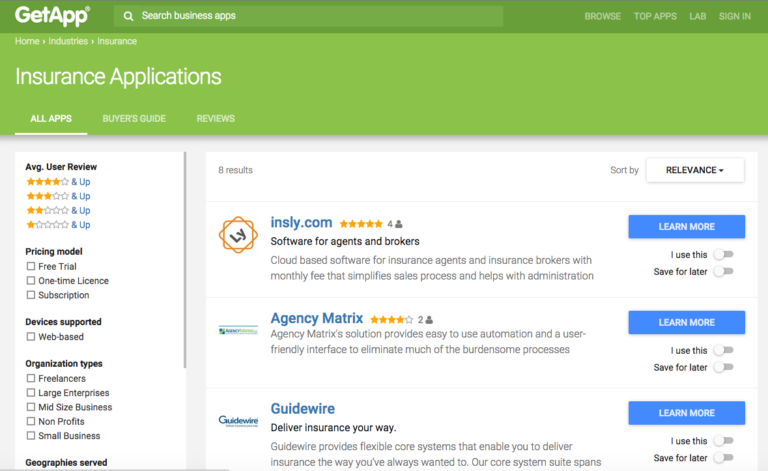Click the insly.com star rating
Viewport: 768px width, 471px height.
[x=361, y=224]
